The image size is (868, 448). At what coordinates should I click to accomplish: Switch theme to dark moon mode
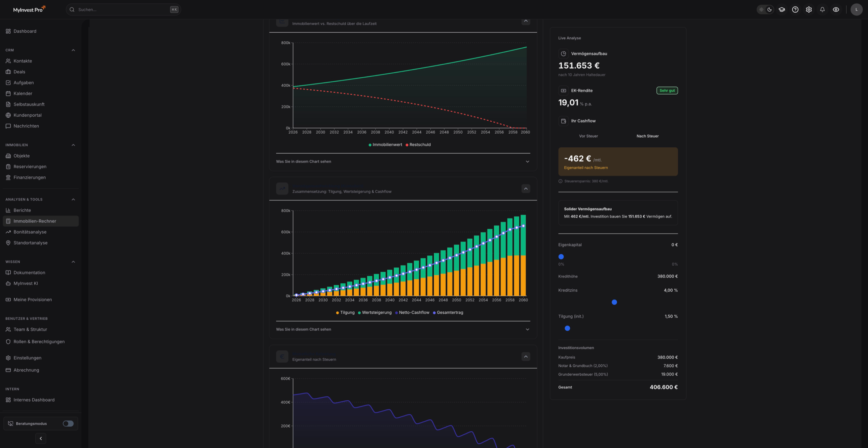click(770, 10)
